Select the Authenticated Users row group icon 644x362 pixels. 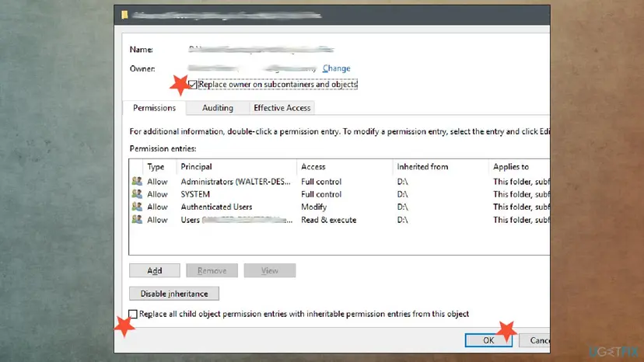click(x=137, y=207)
